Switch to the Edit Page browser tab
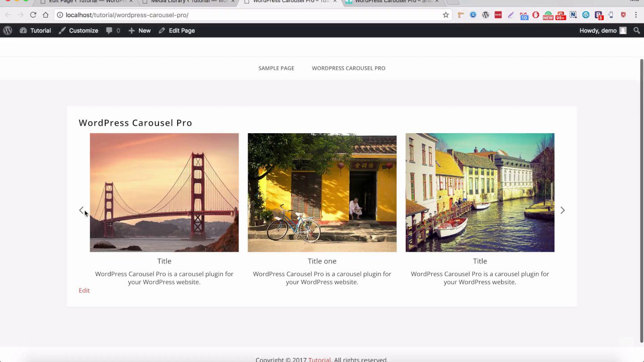This screenshot has width=644, height=362. pyautogui.click(x=86, y=2)
